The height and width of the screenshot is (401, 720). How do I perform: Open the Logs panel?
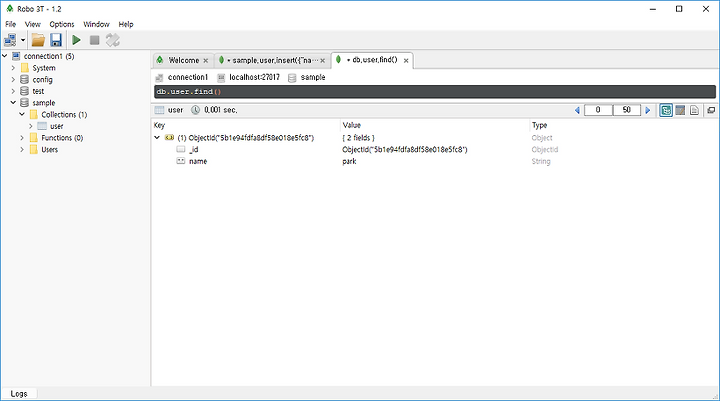click(x=19, y=394)
